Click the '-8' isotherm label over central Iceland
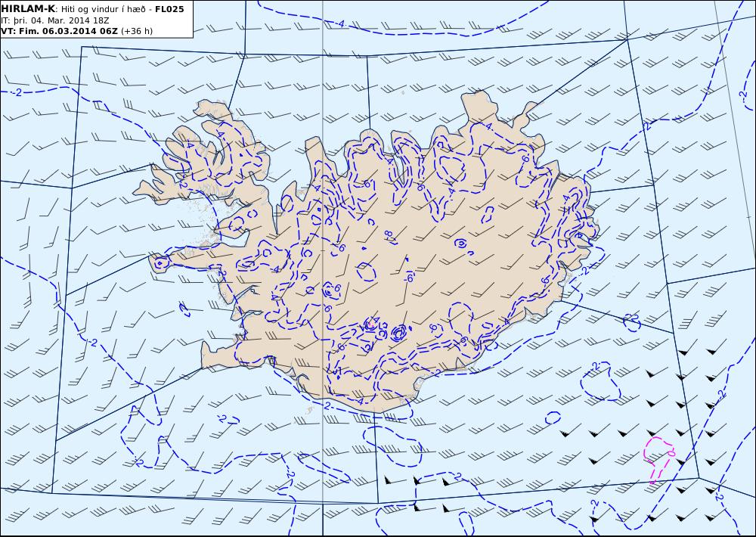This screenshot has height=537, width=756. pyautogui.click(x=389, y=235)
